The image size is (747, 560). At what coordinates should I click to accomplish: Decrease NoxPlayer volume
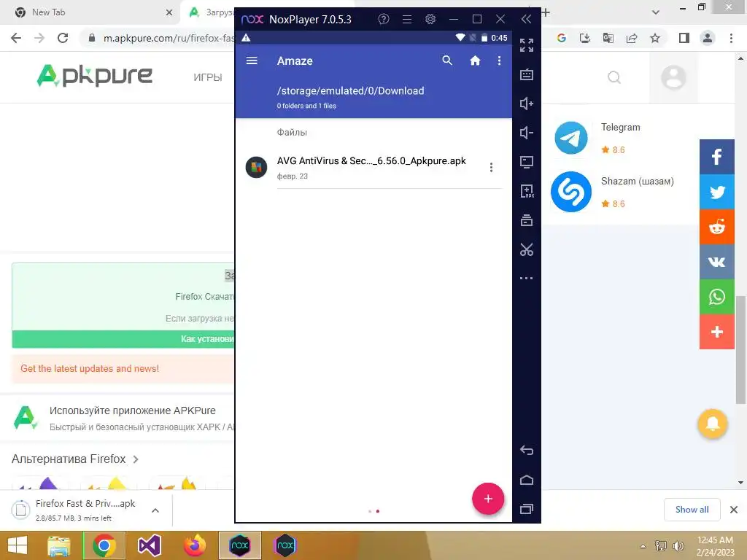click(527, 133)
